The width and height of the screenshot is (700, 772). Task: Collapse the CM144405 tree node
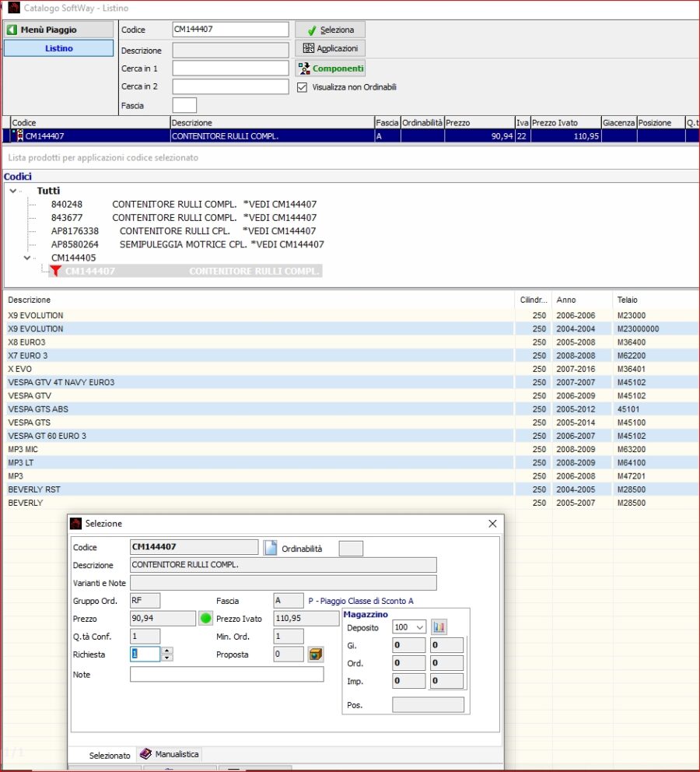(27, 258)
